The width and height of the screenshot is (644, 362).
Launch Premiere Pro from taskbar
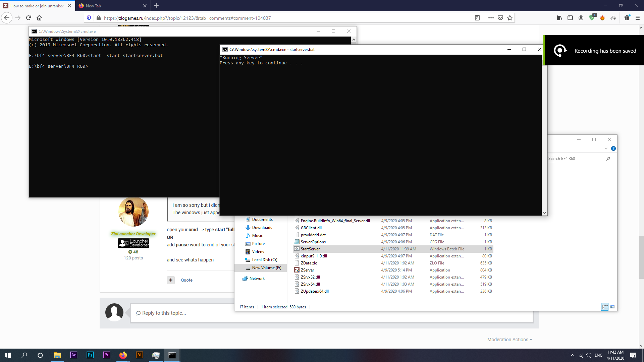(106, 355)
